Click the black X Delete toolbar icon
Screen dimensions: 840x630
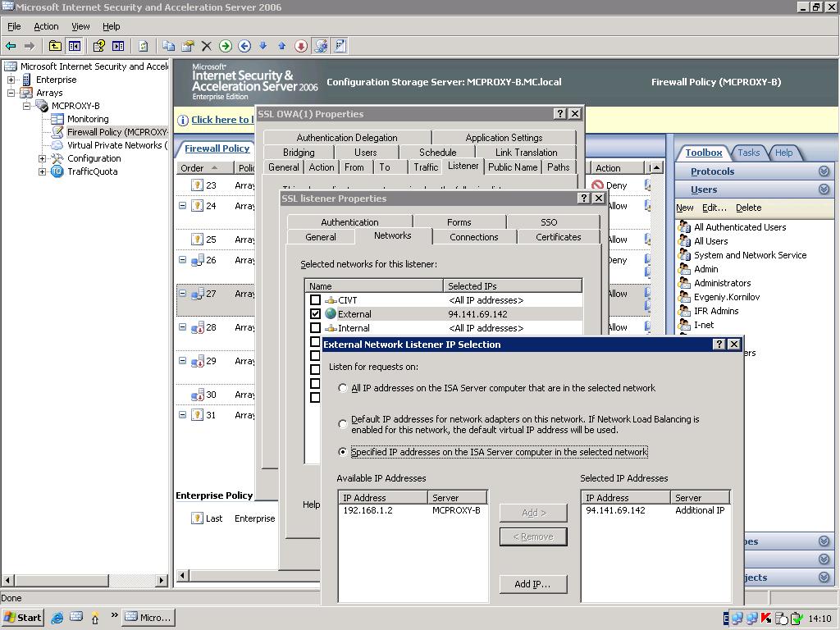click(x=206, y=46)
